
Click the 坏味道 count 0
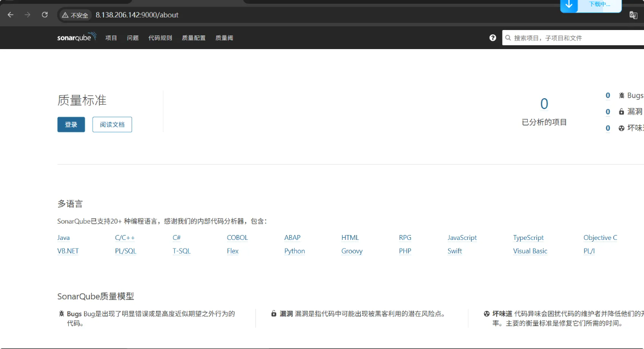coord(608,128)
